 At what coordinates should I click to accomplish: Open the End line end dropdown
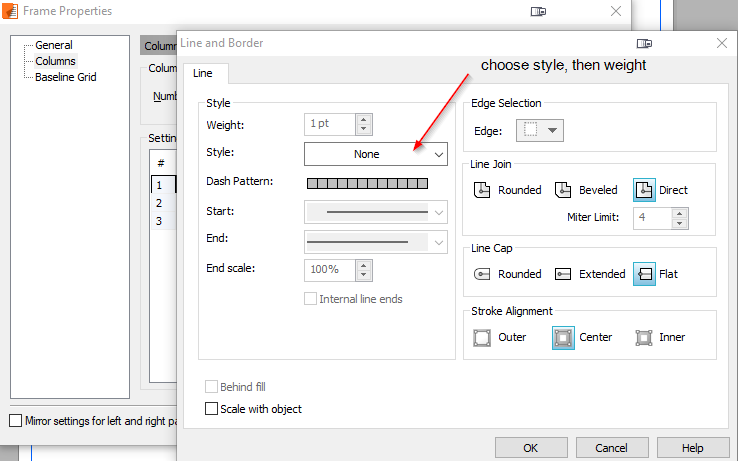tap(376, 242)
